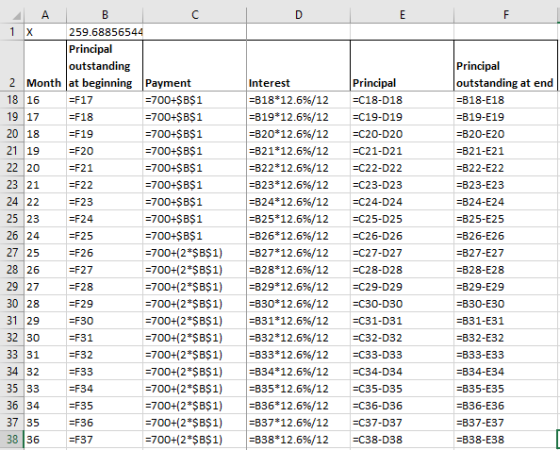Select cell with formula =F17
The width and height of the screenshot is (560, 450).
click(105, 100)
